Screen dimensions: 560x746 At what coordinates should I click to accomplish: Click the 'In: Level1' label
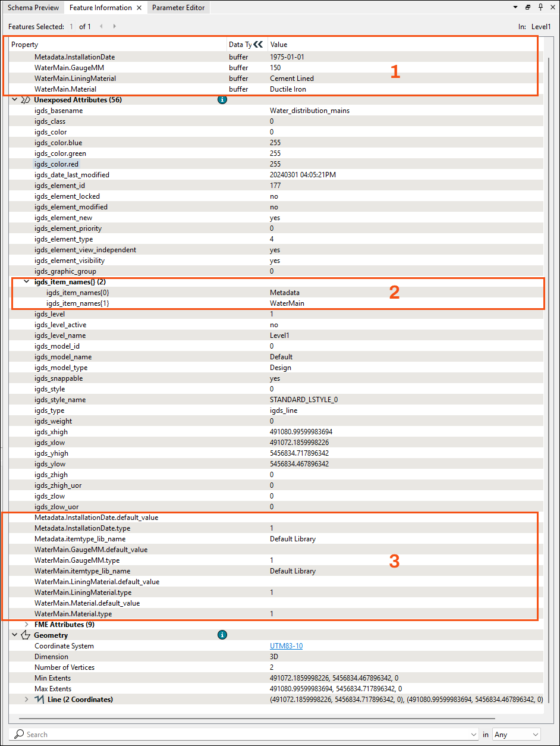tap(535, 27)
